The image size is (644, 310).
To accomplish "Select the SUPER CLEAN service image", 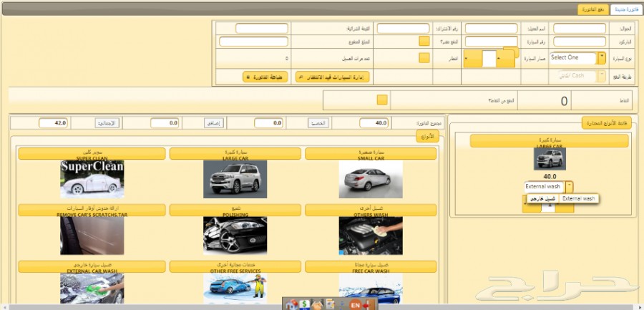I will [x=92, y=179].
